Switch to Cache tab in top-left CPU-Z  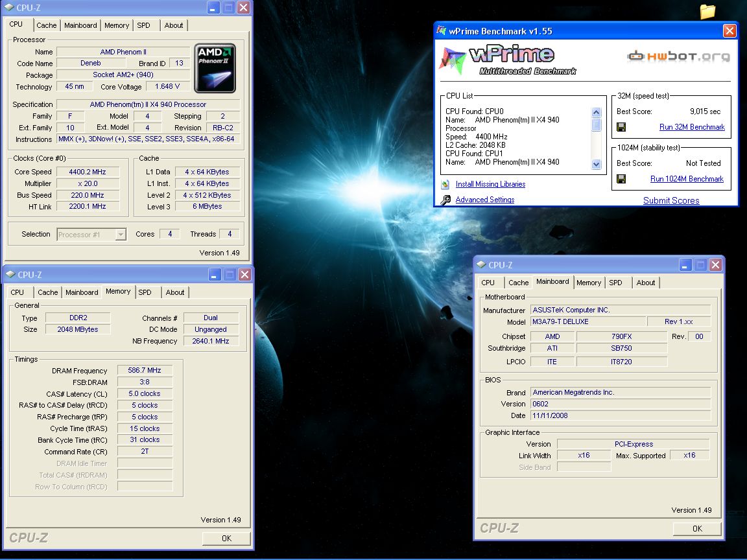pos(47,25)
